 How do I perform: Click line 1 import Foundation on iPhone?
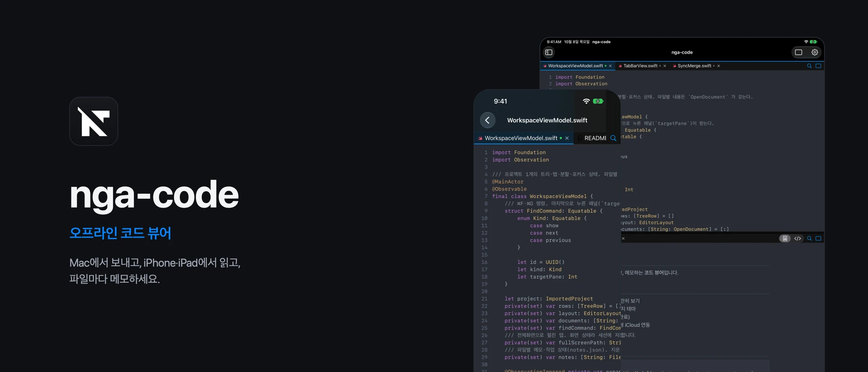click(519, 153)
